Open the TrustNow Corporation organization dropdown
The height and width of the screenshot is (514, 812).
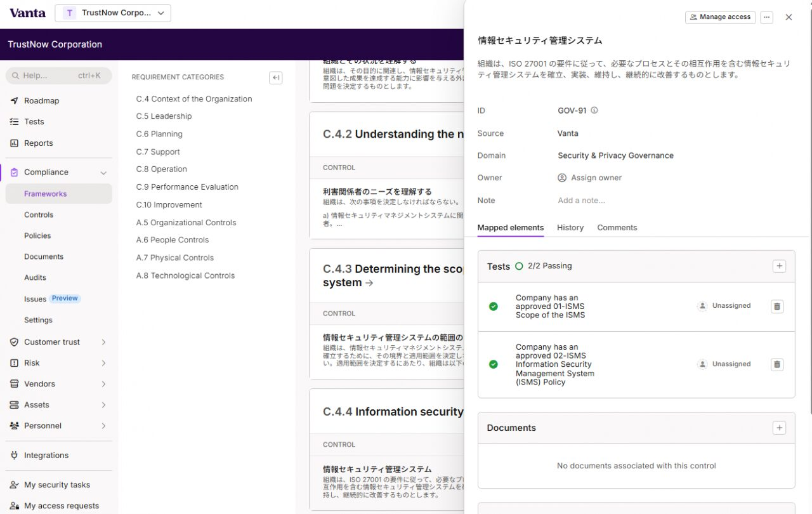113,13
